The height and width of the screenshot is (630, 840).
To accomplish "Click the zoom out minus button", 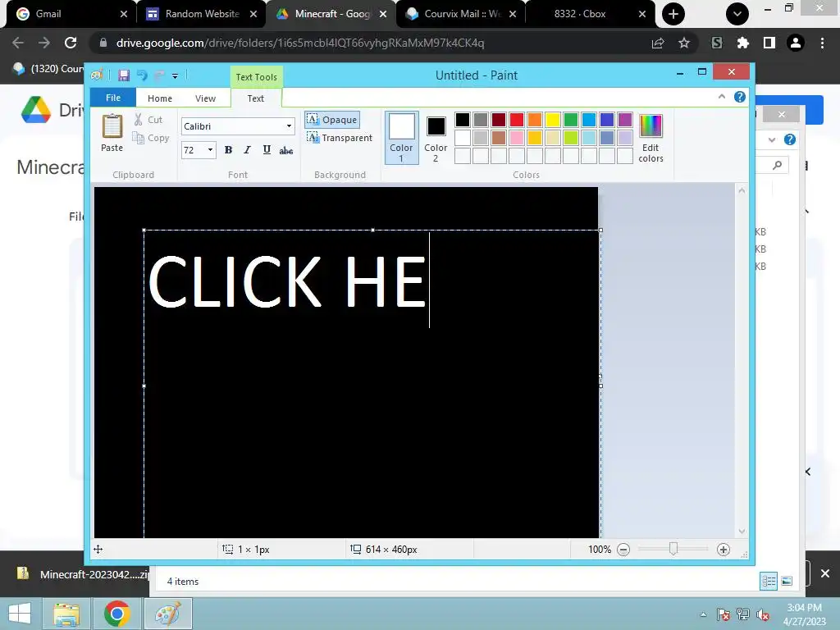I will point(623,550).
